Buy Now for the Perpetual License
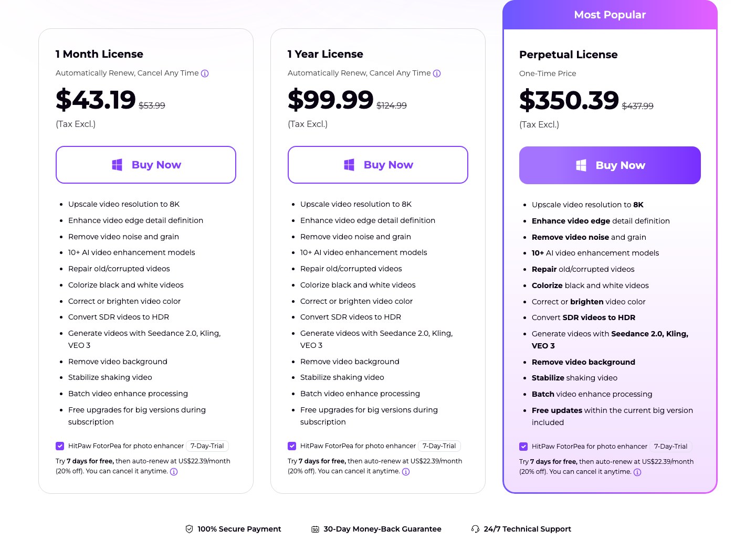Screen dimensions: 756x551 click(x=610, y=165)
